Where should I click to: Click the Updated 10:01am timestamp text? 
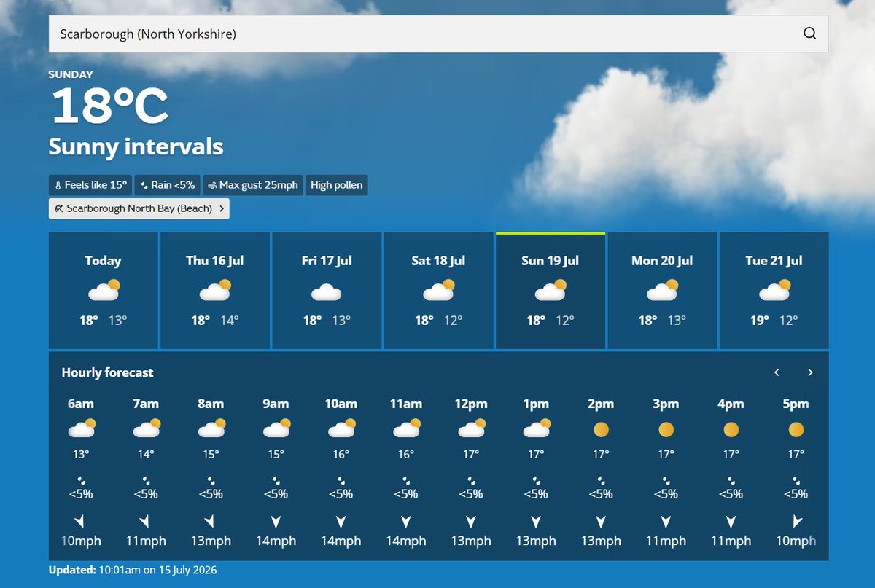[x=133, y=570]
